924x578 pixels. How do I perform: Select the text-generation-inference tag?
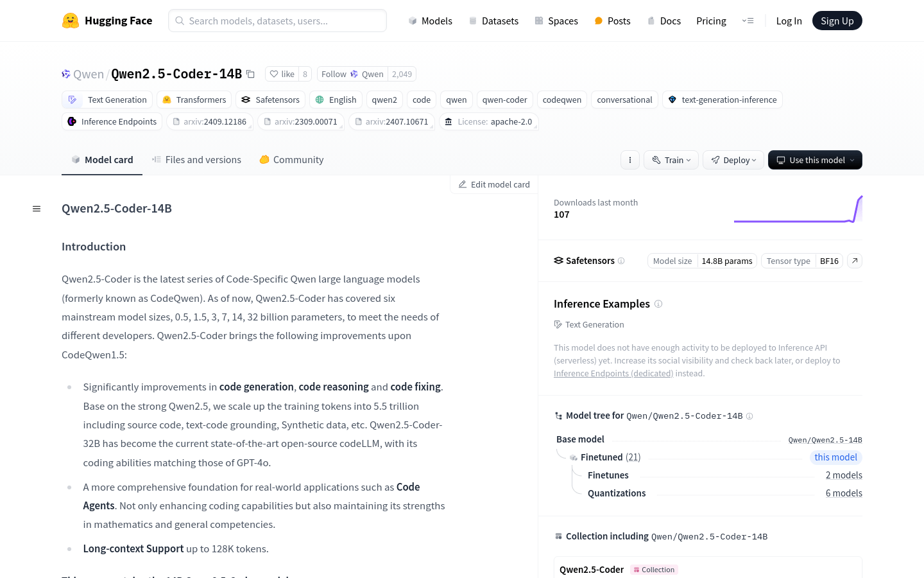click(x=722, y=100)
